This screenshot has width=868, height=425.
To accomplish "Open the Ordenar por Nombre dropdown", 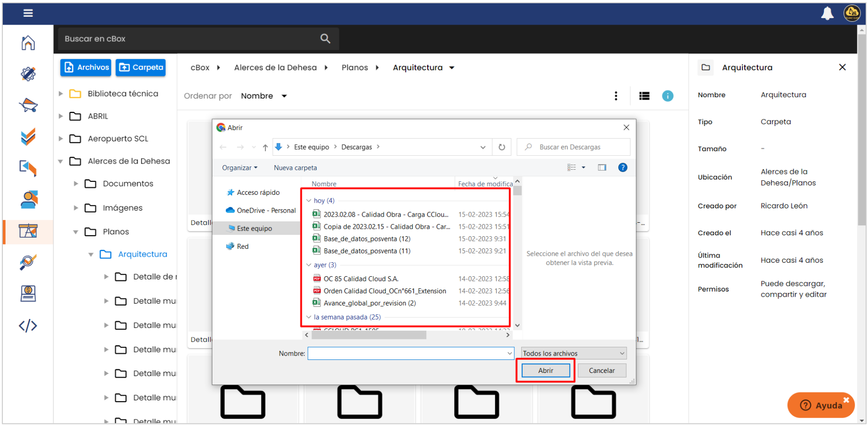I will [264, 96].
